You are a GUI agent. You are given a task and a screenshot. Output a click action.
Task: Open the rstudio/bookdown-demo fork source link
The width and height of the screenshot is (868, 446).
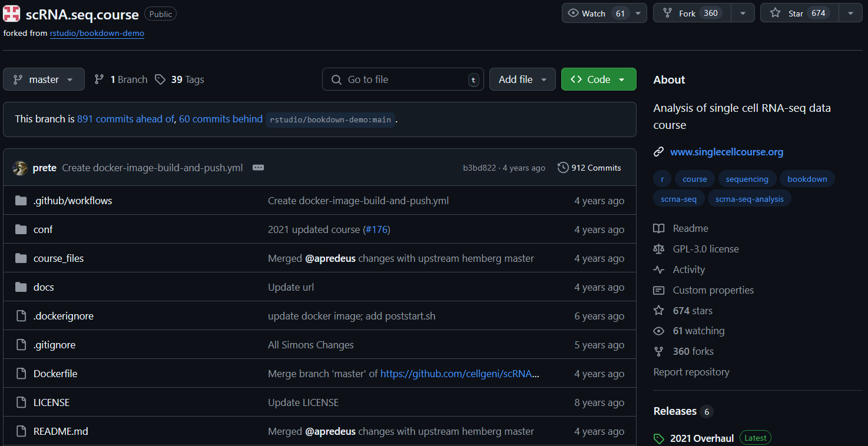click(97, 33)
